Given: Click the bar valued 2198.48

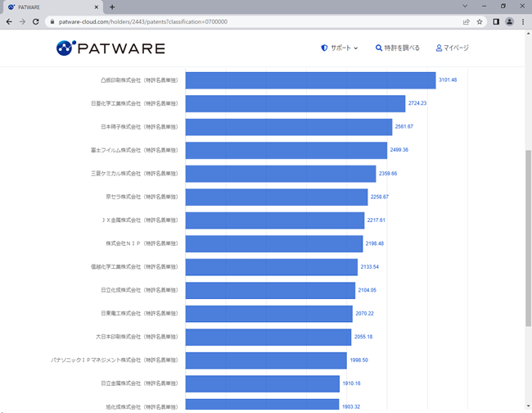Looking at the screenshot, I should [x=274, y=243].
